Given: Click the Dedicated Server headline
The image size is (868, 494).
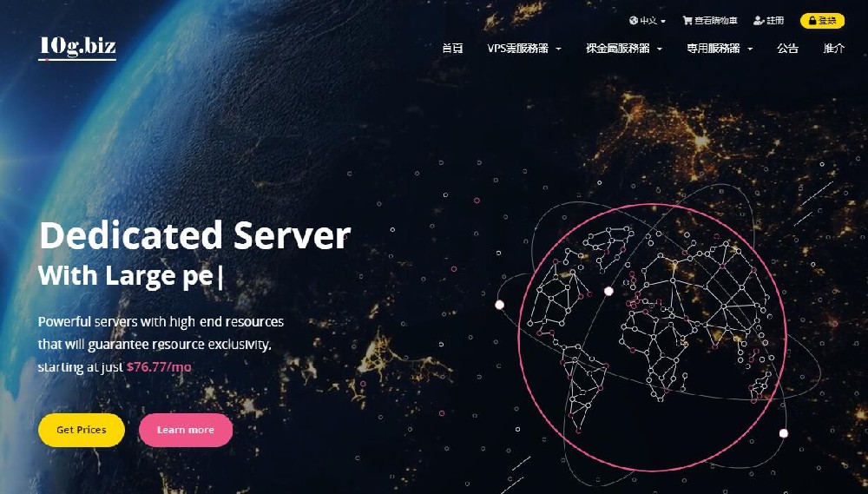Looking at the screenshot, I should [x=194, y=234].
